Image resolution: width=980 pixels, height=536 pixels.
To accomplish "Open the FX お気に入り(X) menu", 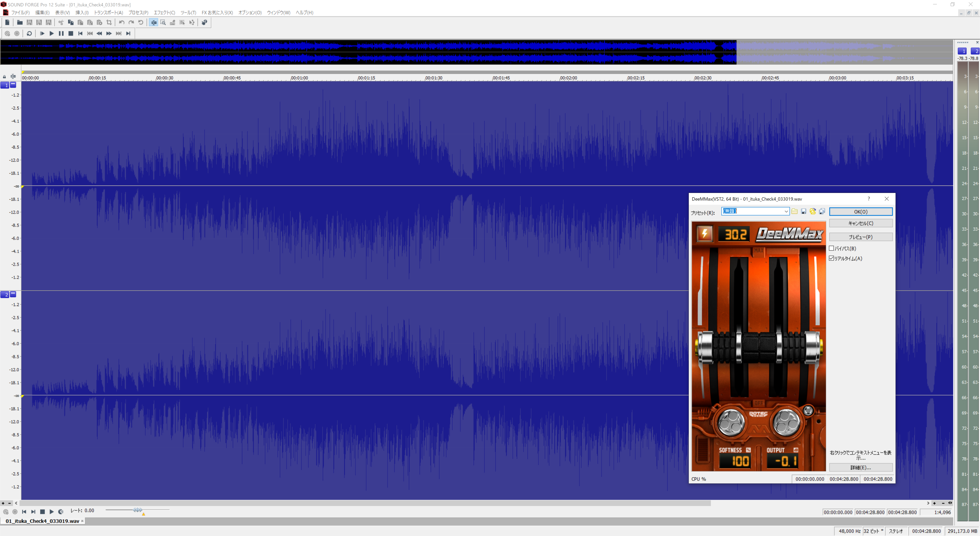I will coord(217,13).
